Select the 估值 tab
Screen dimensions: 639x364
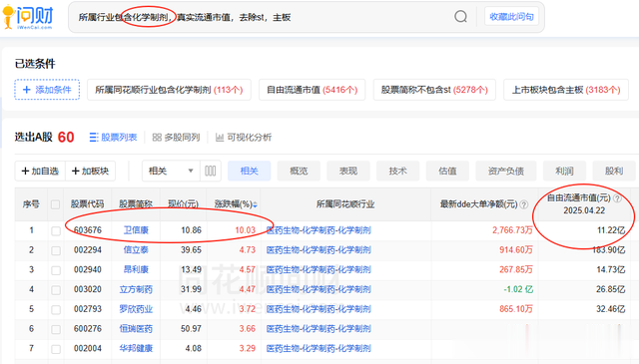pyautogui.click(x=447, y=171)
